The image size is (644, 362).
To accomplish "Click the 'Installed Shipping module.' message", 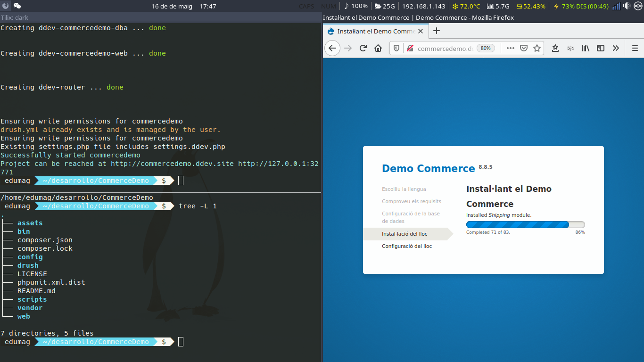I will click(x=499, y=215).
